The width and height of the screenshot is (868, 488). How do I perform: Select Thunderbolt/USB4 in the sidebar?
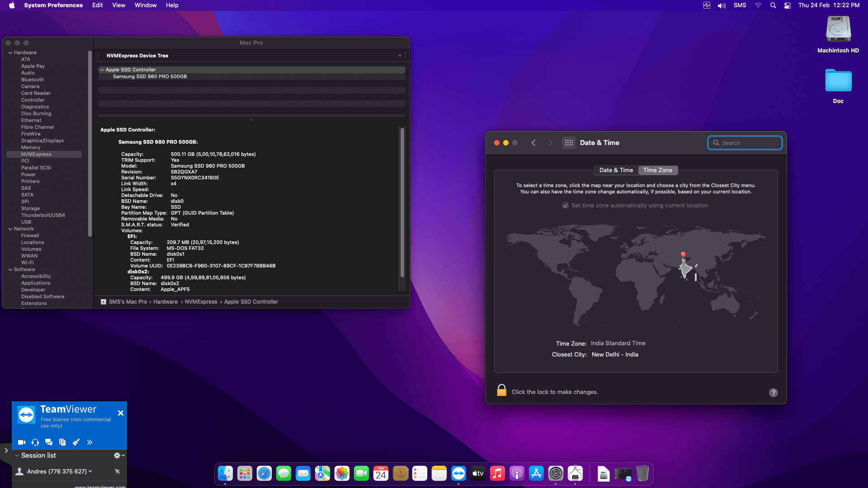click(43, 216)
